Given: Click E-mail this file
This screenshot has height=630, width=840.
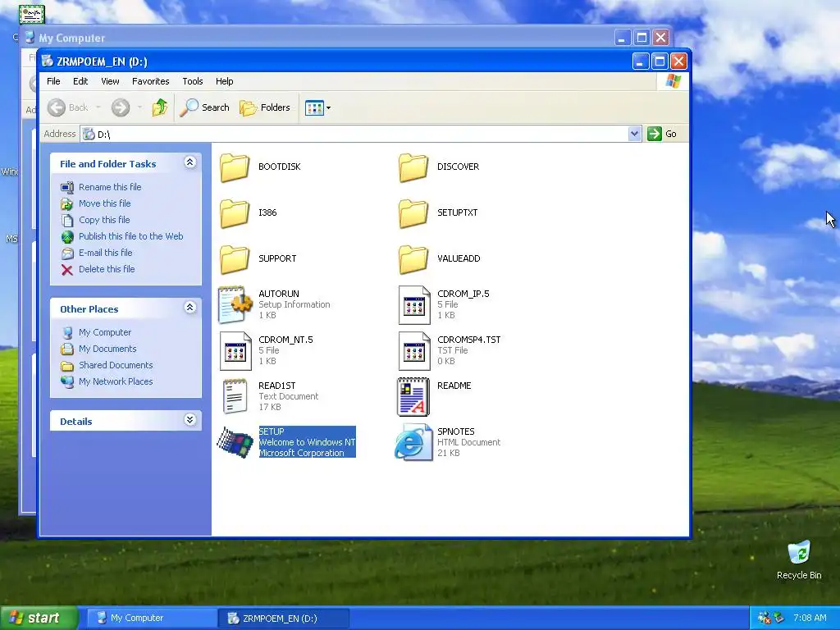Looking at the screenshot, I should coord(106,253).
